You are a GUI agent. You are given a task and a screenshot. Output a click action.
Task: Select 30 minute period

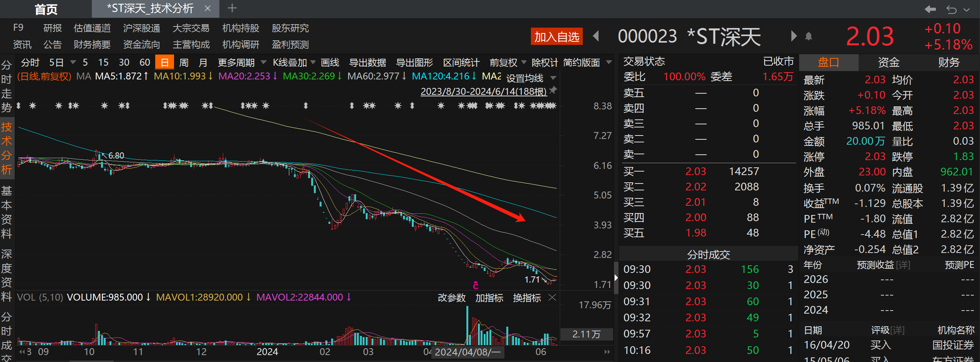[124, 62]
